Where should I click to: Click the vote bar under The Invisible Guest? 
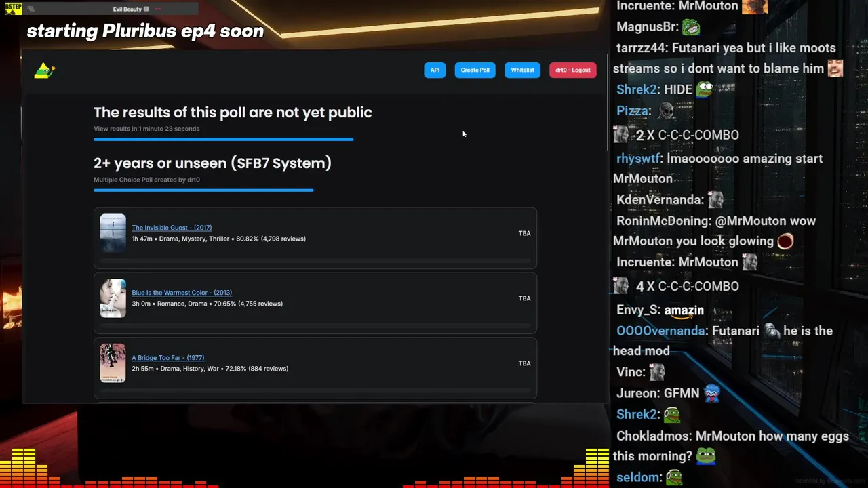click(315, 260)
